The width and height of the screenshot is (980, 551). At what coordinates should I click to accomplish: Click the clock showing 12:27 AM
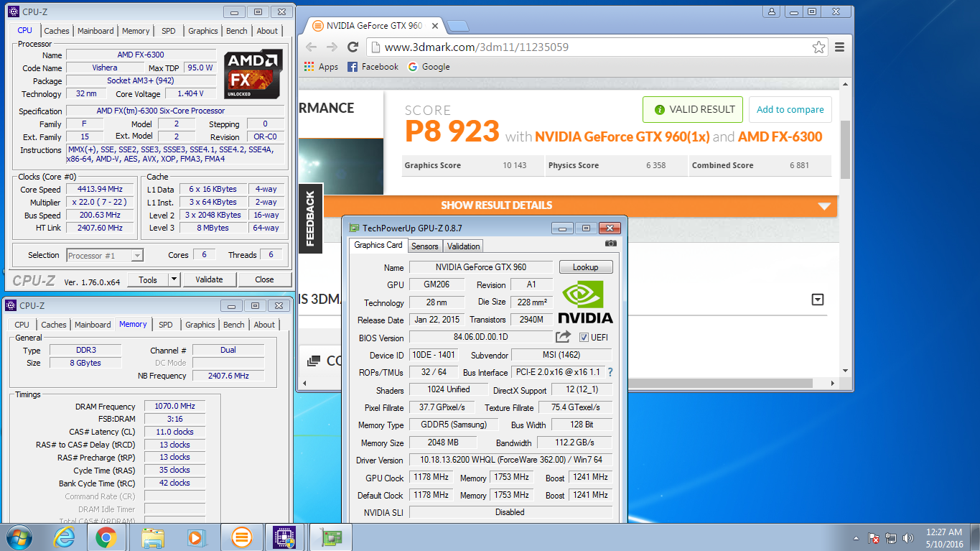click(943, 532)
